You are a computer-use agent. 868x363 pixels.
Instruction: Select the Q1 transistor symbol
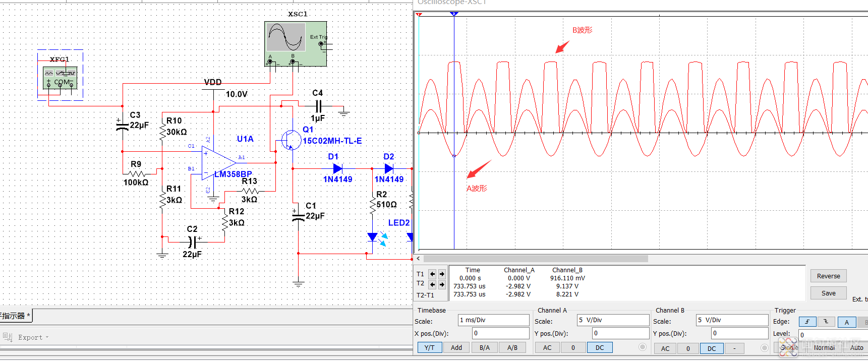pyautogui.click(x=291, y=139)
